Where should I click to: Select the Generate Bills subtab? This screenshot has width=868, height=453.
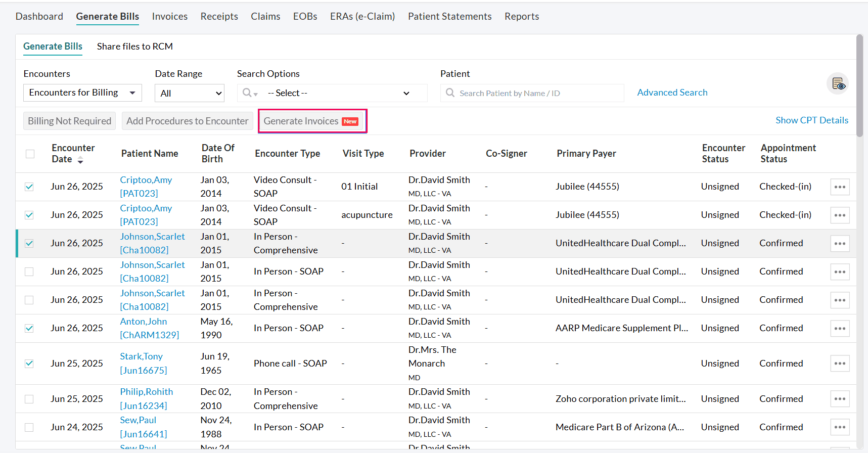(x=53, y=47)
